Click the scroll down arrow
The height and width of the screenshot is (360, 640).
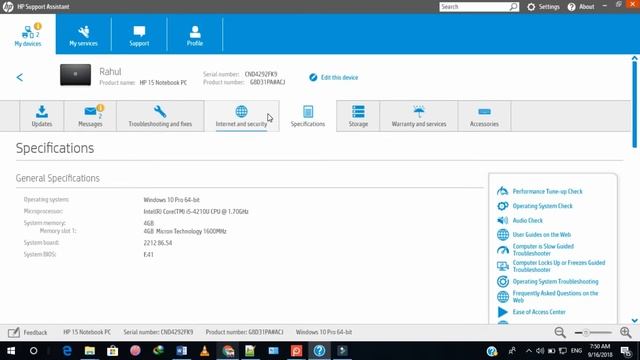(634, 321)
